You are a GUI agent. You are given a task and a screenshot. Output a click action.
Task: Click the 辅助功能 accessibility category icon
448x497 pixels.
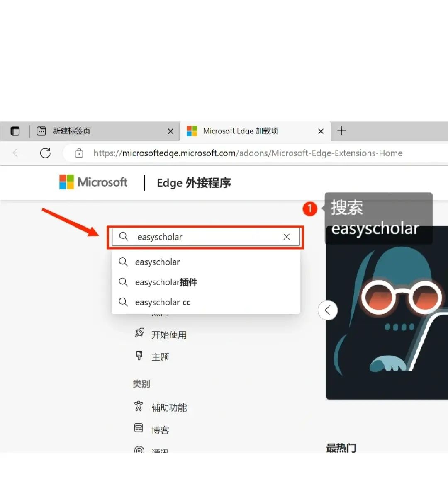click(x=139, y=407)
